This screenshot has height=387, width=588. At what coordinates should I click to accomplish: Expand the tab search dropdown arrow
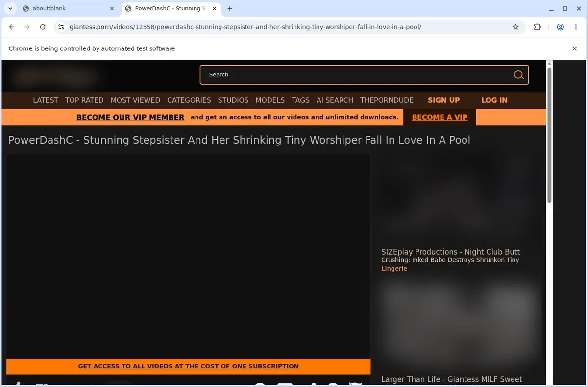pyautogui.click(x=10, y=8)
